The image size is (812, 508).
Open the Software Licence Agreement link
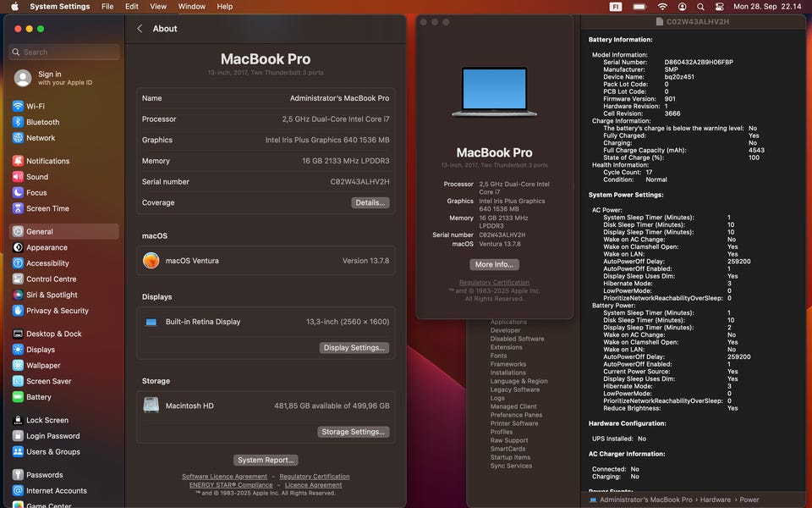click(224, 477)
